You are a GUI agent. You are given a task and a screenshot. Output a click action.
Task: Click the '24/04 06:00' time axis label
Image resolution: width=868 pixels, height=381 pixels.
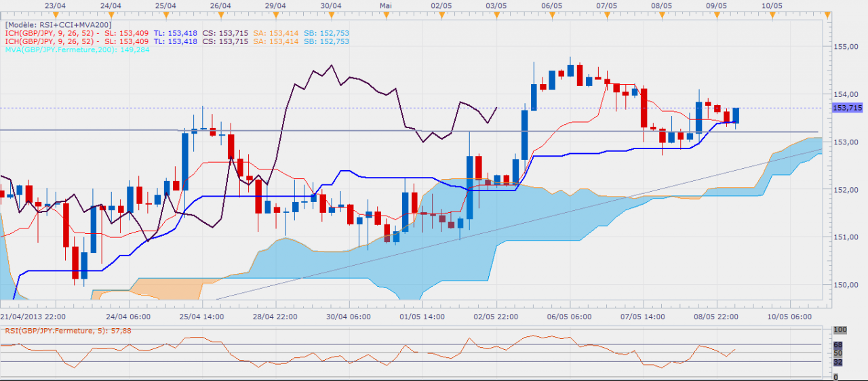click(x=127, y=316)
